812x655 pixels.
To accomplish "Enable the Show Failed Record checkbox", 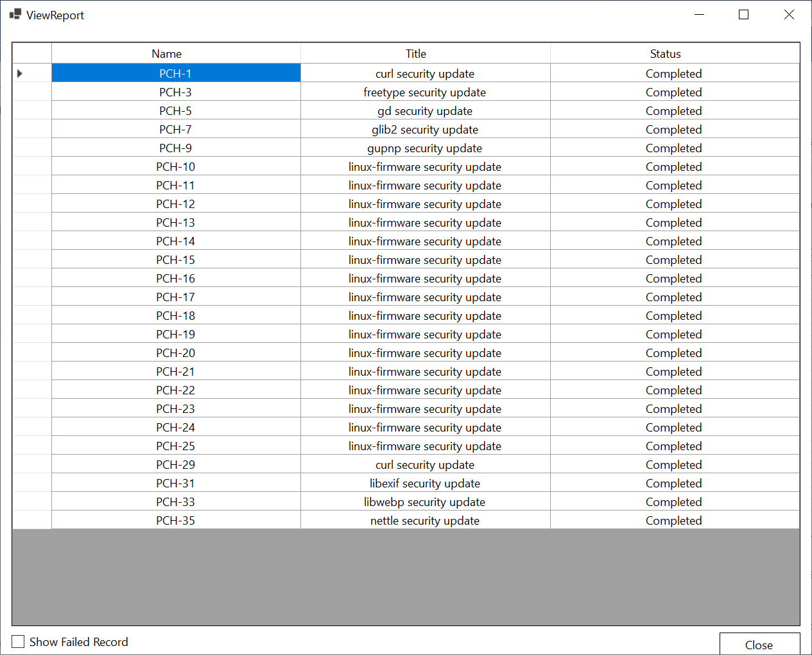I will [19, 642].
